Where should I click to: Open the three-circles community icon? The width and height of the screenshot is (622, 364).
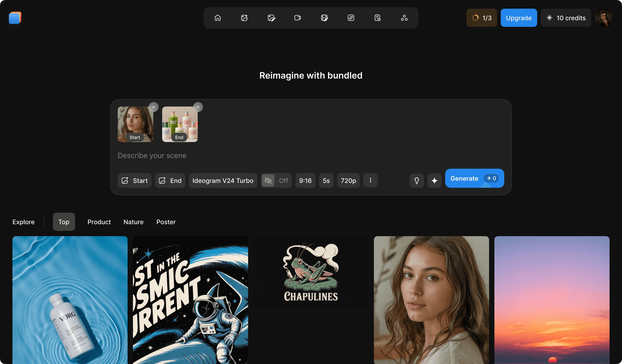404,18
